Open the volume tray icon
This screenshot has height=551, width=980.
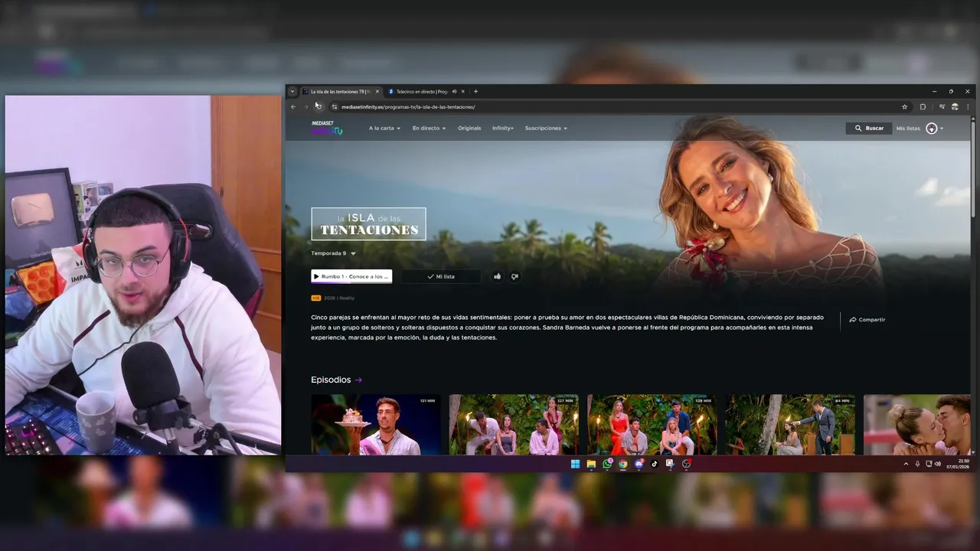click(x=937, y=464)
